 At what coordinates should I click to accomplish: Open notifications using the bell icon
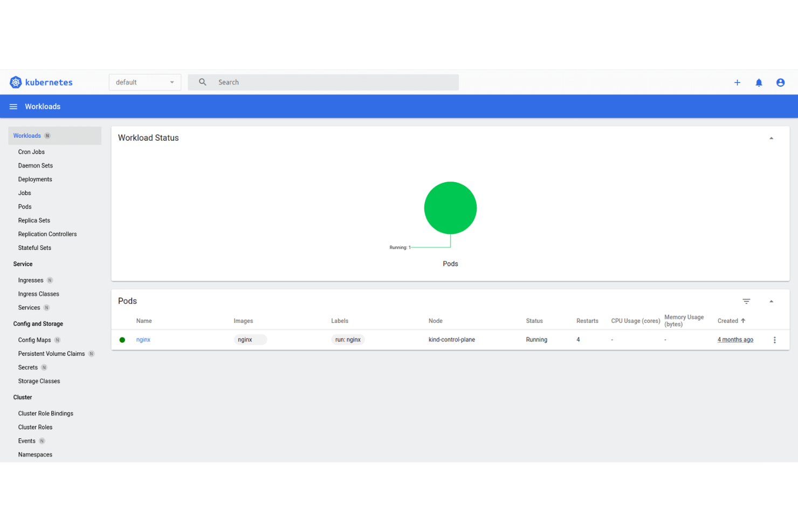759,82
